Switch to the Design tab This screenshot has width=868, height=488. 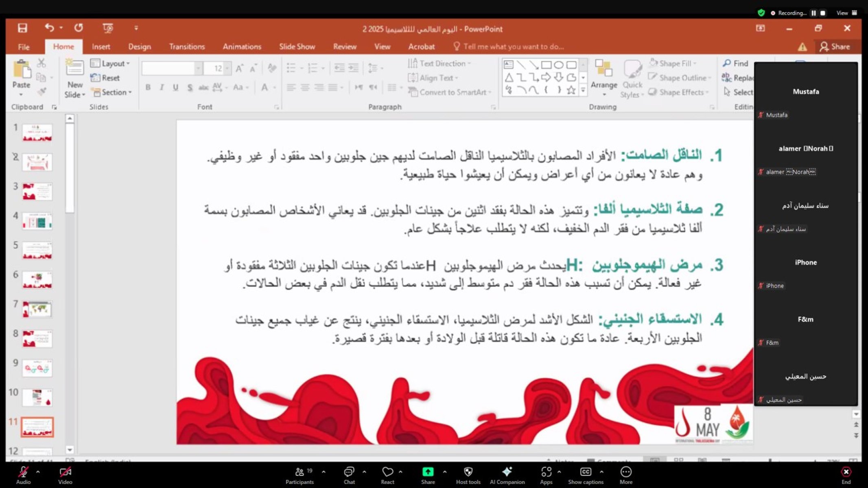[x=140, y=47]
